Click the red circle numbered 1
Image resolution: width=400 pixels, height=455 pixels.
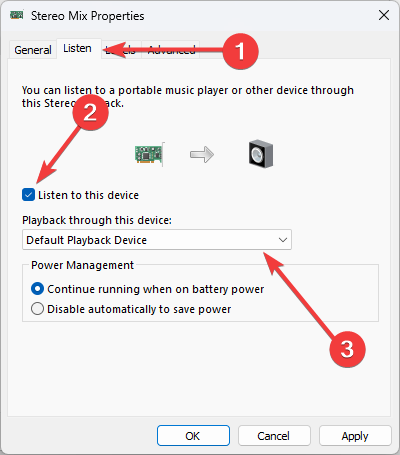point(240,51)
